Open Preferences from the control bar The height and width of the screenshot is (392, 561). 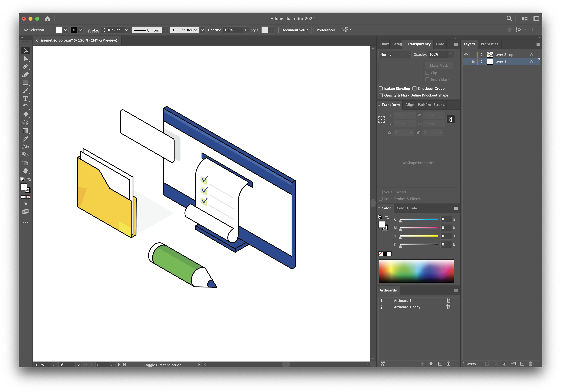[x=326, y=30]
